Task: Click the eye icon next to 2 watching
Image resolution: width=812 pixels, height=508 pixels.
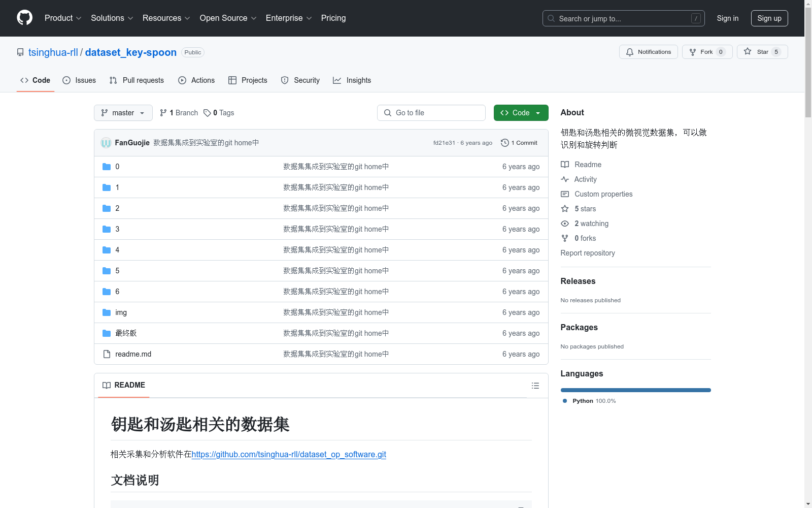Action: tap(565, 224)
